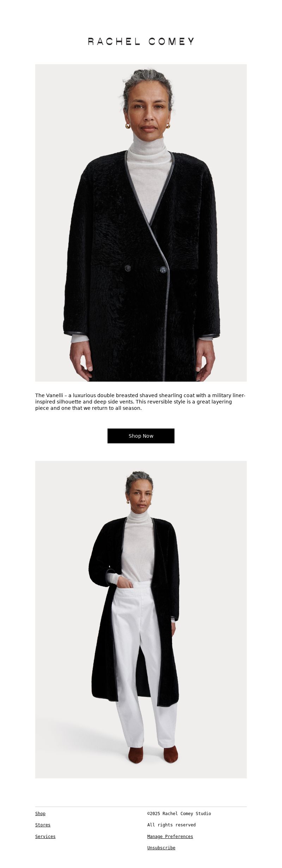Click the coat's right-side button in the close-up photo
This screenshot has height=868, width=282.
(163, 270)
